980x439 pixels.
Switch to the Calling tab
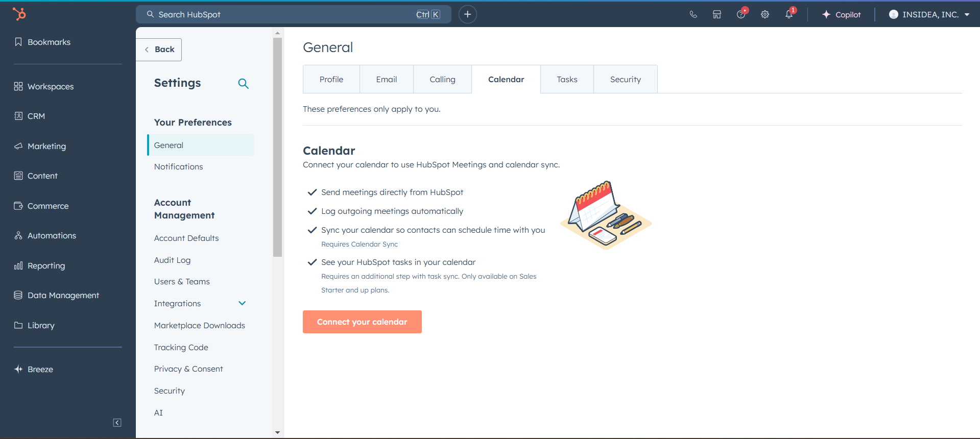tap(442, 79)
